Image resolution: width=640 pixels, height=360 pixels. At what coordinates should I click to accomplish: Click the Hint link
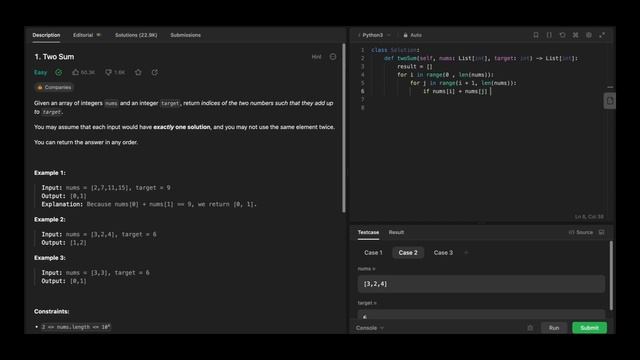point(316,57)
